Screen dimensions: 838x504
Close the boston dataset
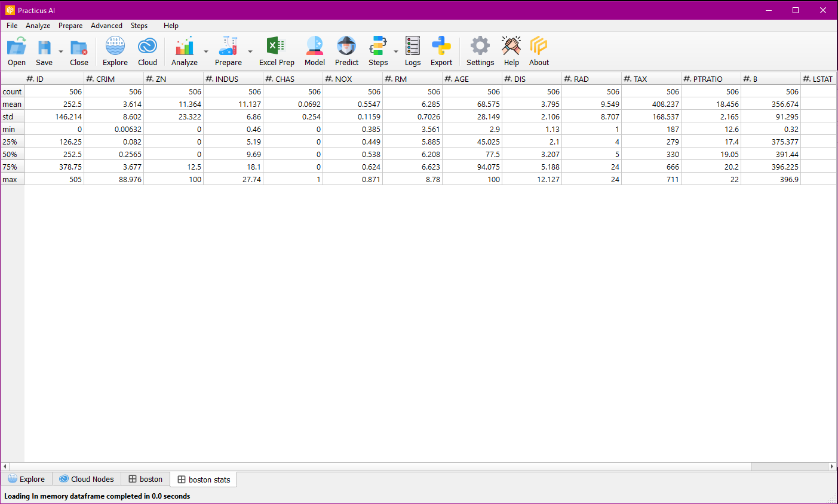(79, 51)
